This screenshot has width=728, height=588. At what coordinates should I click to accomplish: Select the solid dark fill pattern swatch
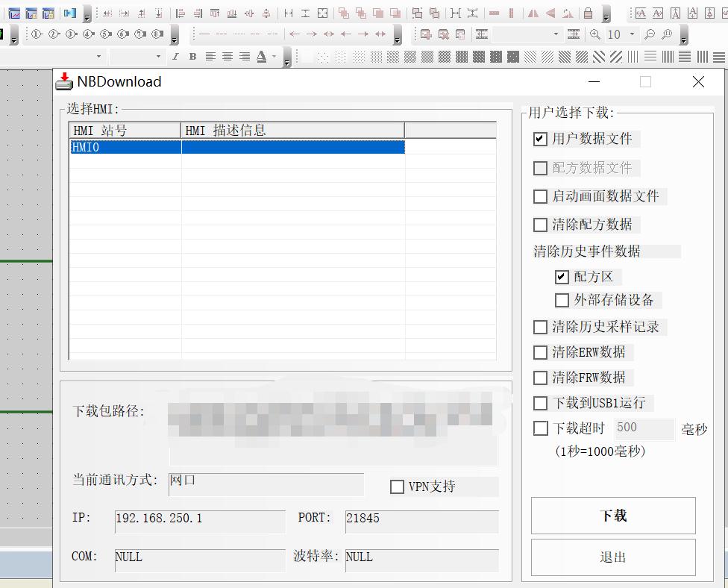tap(513, 57)
